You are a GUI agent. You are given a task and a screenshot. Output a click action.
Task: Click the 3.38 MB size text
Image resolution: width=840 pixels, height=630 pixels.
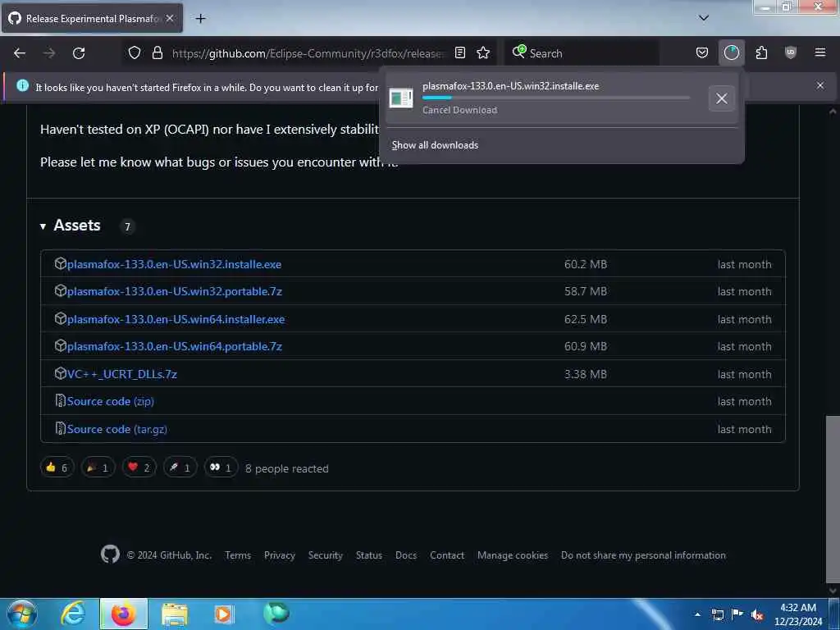[585, 374]
